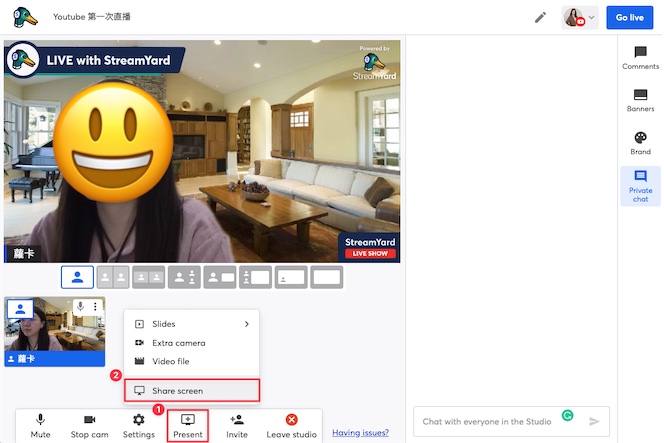Click the 蘿卡 participant camera thumbnail
This screenshot has height=443, width=664.
[55, 331]
